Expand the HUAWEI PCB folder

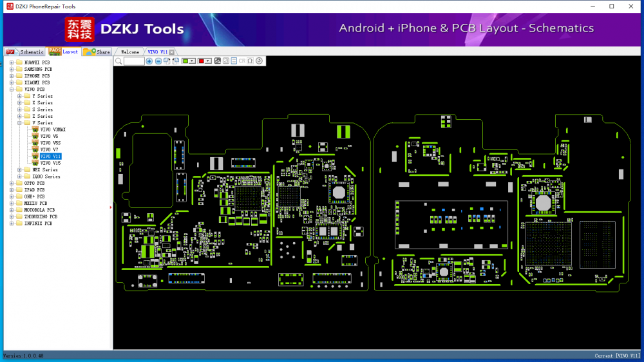coord(12,62)
